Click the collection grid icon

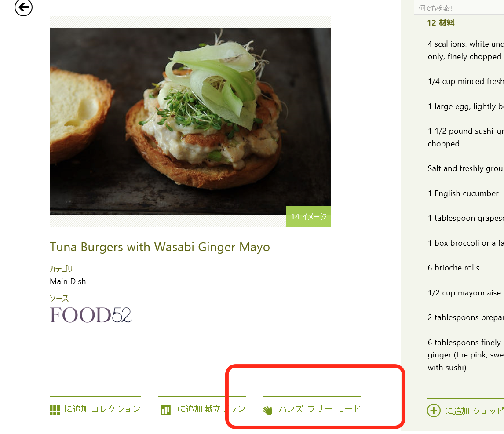pos(55,410)
